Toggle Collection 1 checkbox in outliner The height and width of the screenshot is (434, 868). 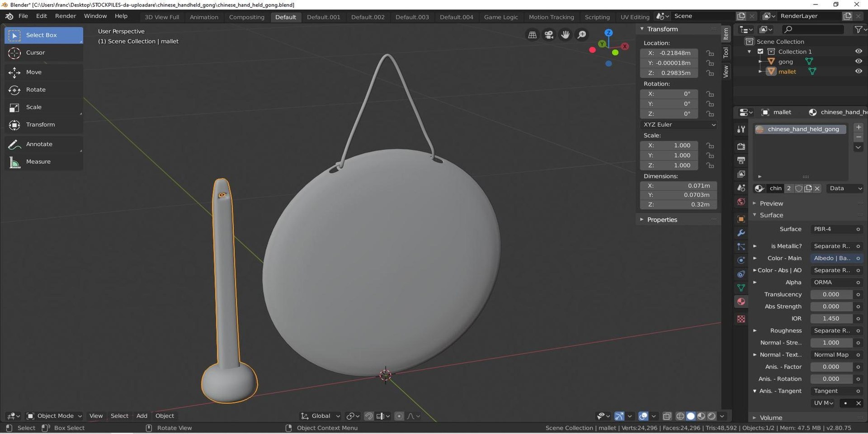click(x=760, y=52)
